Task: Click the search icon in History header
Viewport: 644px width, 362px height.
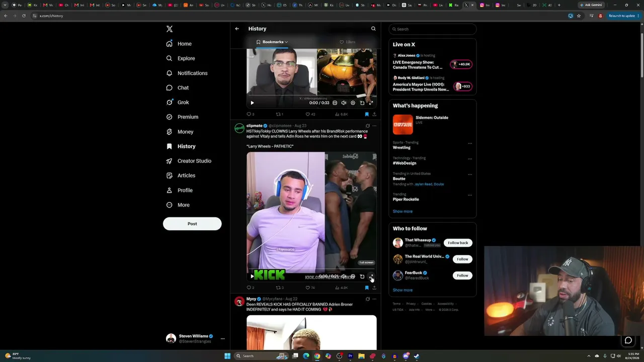Action: point(373,29)
